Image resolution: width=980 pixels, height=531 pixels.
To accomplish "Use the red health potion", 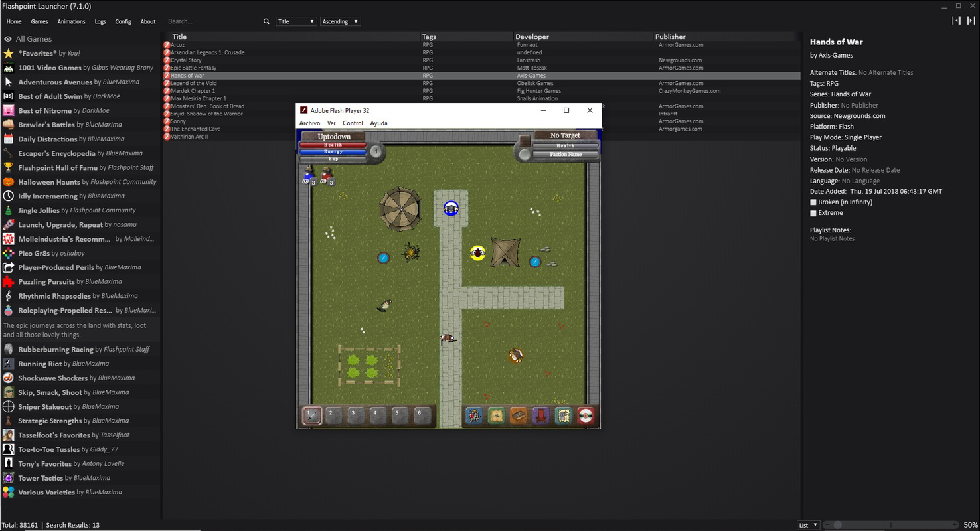I will (x=327, y=176).
